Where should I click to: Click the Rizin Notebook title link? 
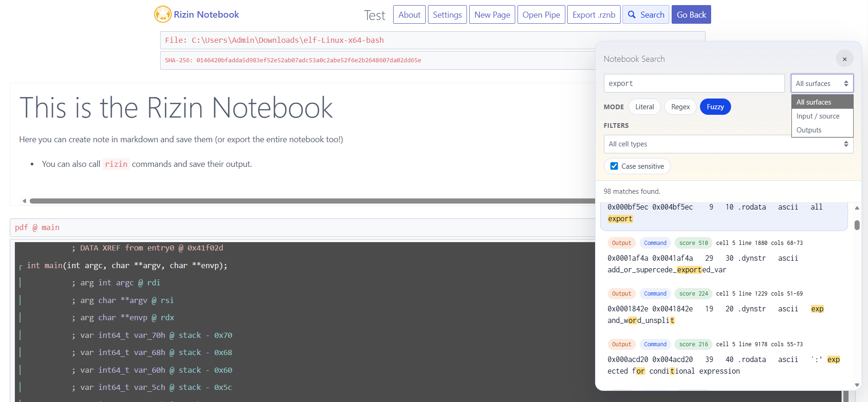click(207, 14)
